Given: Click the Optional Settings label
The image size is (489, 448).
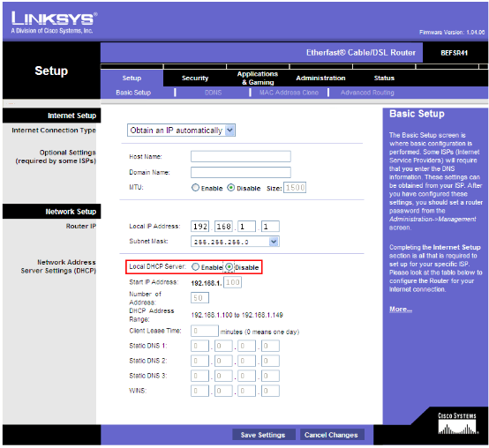Looking at the screenshot, I should (56, 157).
